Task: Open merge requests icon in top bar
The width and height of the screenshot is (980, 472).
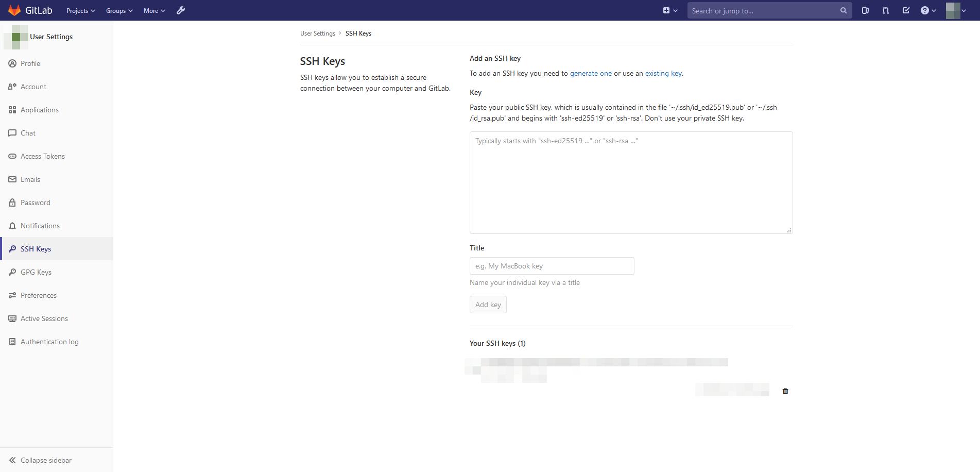Action: click(x=885, y=10)
